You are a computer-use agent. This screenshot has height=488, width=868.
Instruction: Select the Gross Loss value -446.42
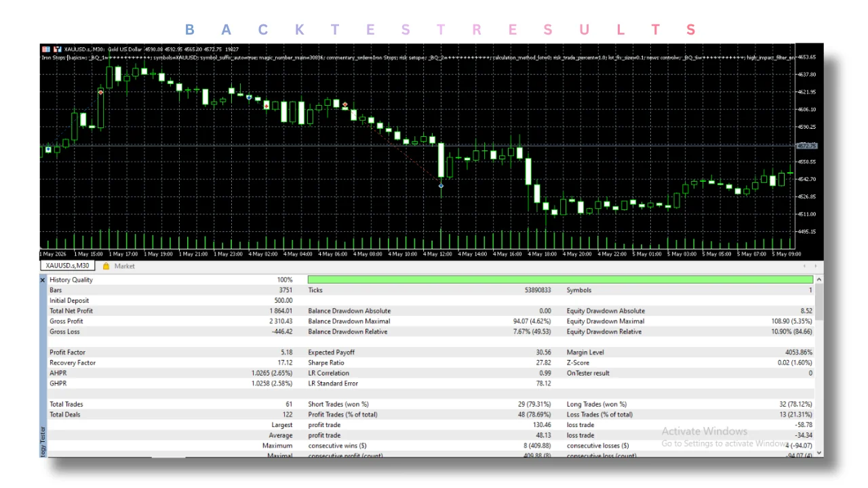pyautogui.click(x=281, y=331)
